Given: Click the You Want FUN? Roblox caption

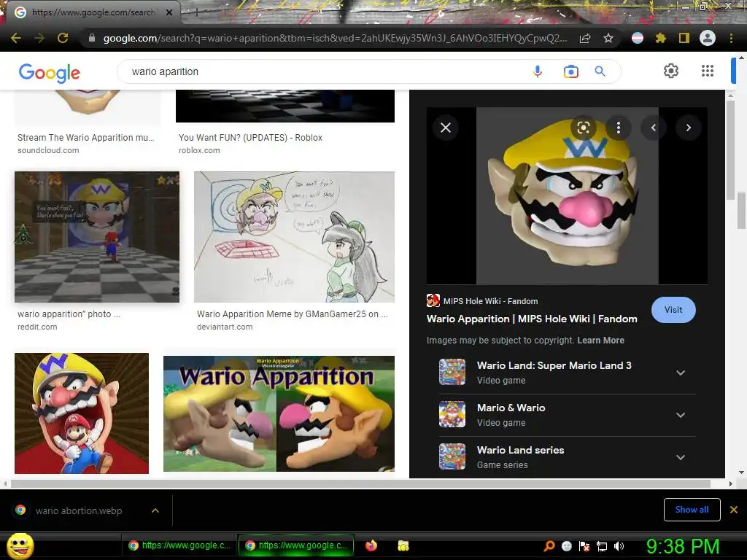Looking at the screenshot, I should (250, 138).
